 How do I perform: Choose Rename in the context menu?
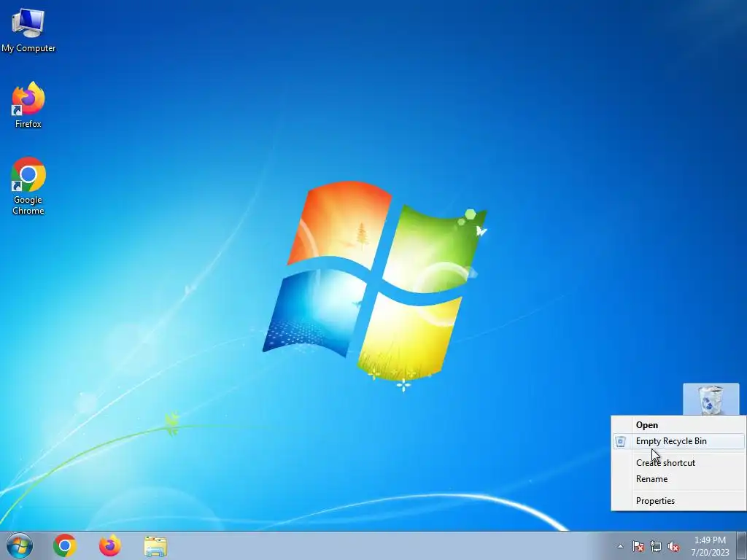coord(678,479)
